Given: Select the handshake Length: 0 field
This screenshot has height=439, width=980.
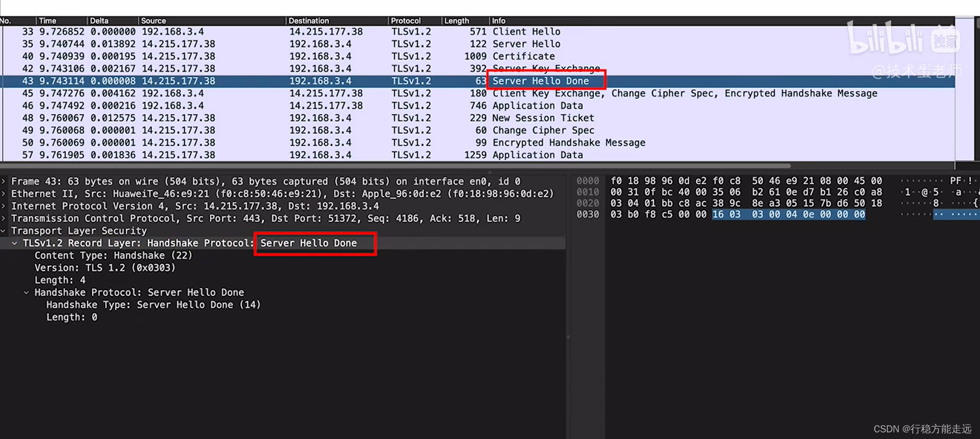Looking at the screenshot, I should pos(72,317).
